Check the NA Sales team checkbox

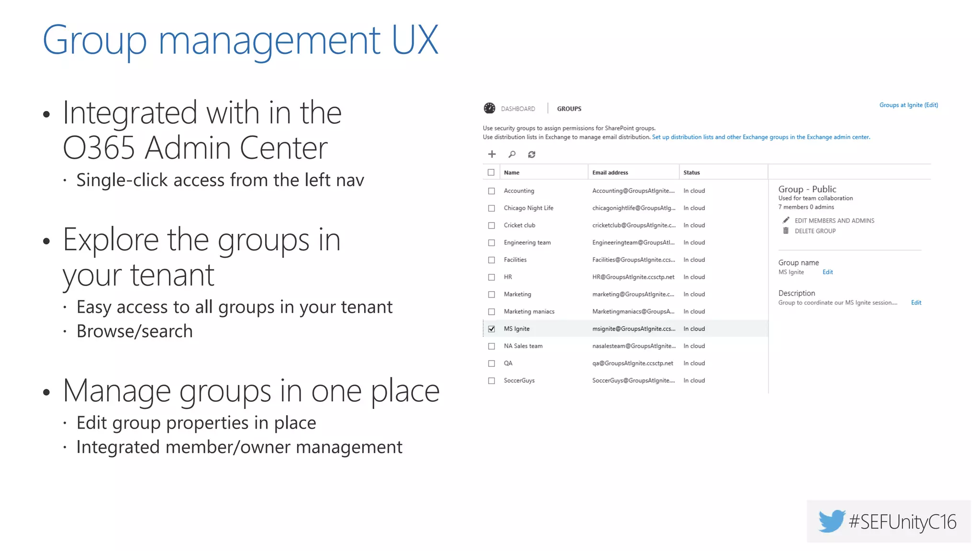click(x=491, y=346)
